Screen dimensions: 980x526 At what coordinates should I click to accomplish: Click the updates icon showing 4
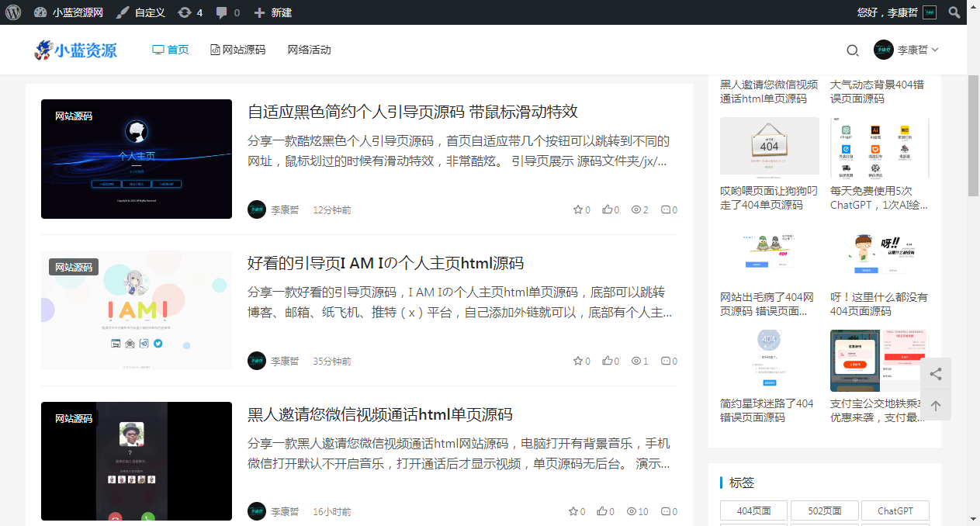[x=190, y=12]
